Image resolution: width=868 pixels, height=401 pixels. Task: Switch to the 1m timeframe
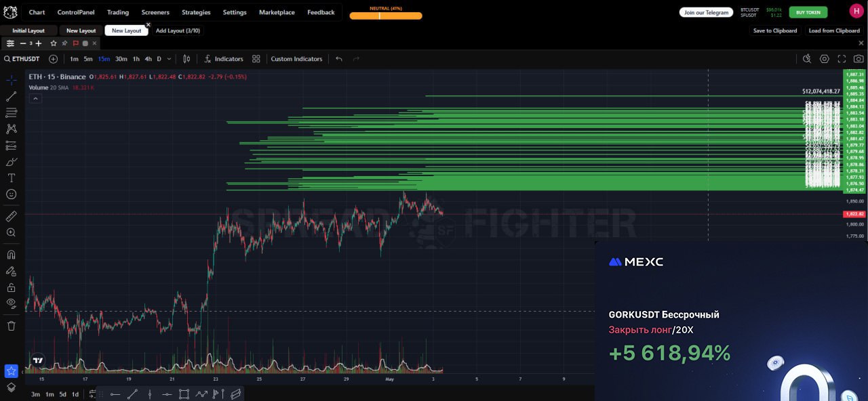point(74,59)
